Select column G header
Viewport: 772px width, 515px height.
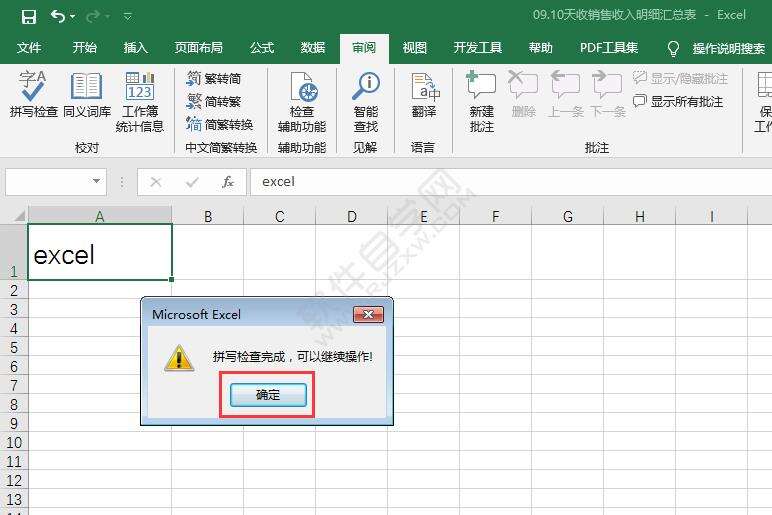[x=568, y=217]
